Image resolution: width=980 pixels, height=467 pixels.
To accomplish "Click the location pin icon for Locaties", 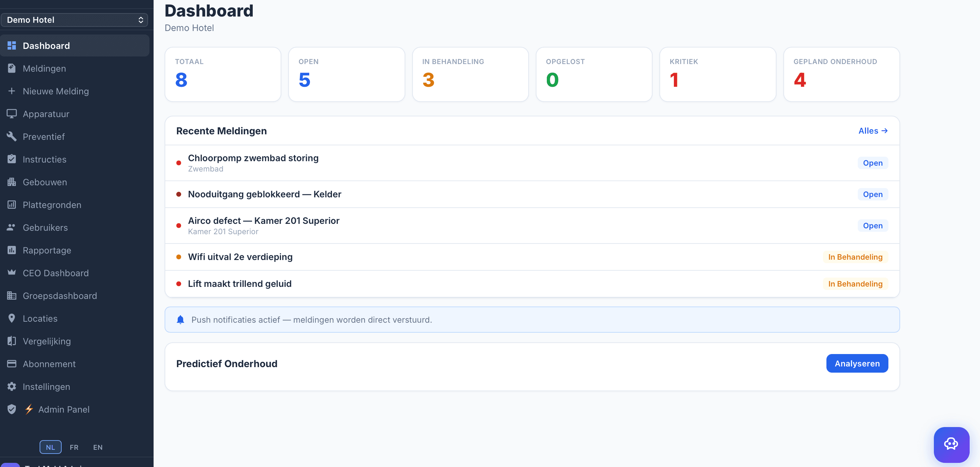I will (12, 318).
